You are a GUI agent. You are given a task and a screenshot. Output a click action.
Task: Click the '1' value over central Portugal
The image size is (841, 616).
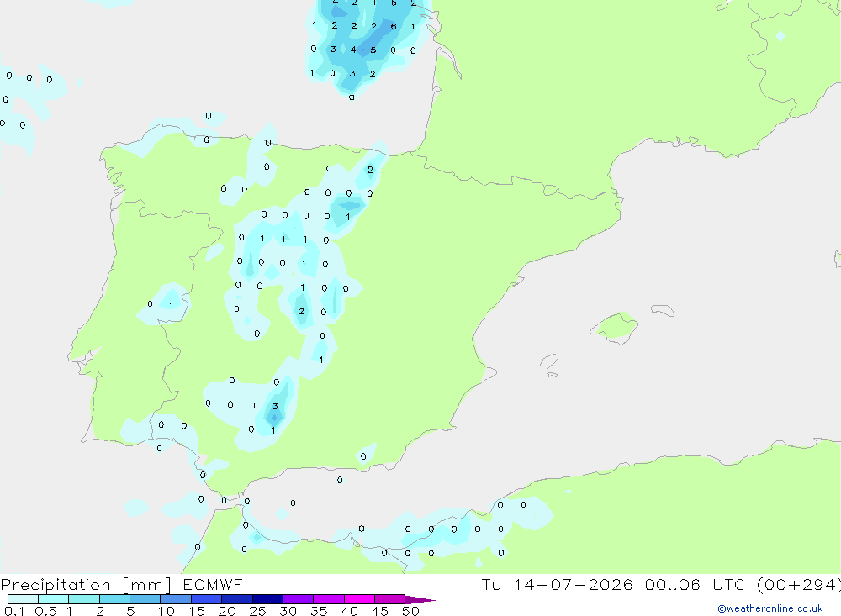(x=171, y=305)
